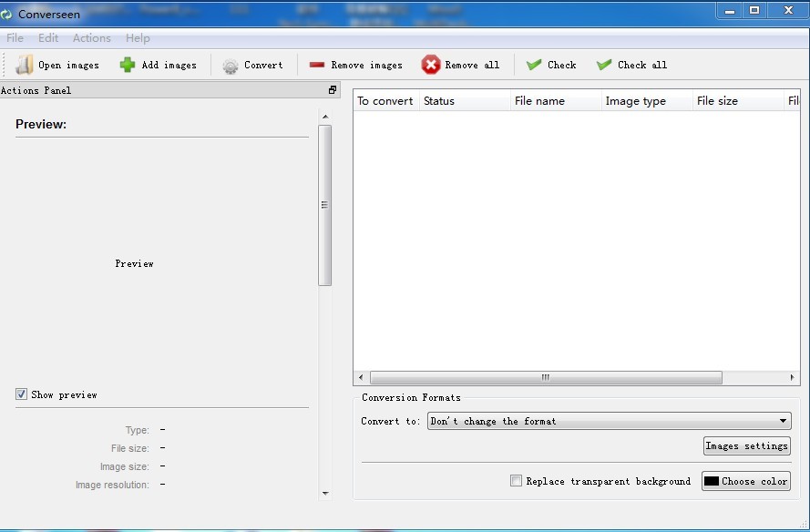Click the Images settings button

(x=747, y=445)
